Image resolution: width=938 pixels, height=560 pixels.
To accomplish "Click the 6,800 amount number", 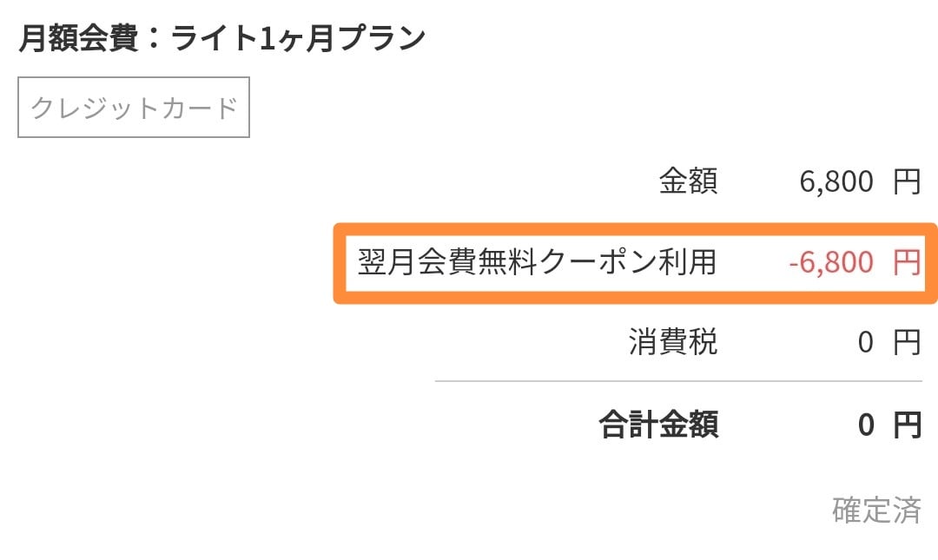I will coord(836,182).
